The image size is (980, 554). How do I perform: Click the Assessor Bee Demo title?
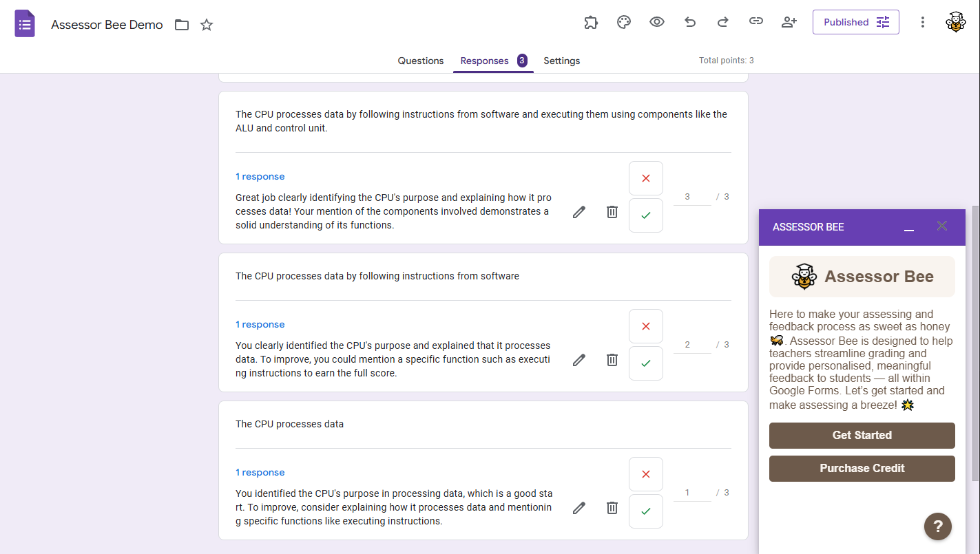coord(107,25)
